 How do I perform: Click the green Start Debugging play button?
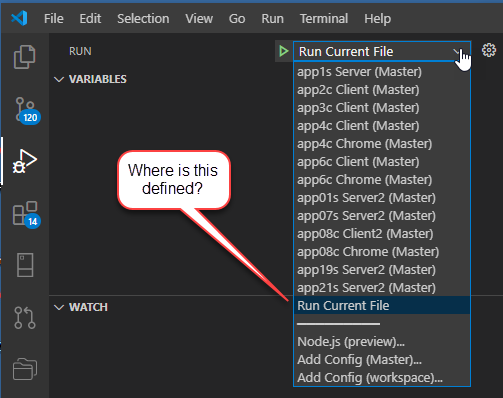284,51
